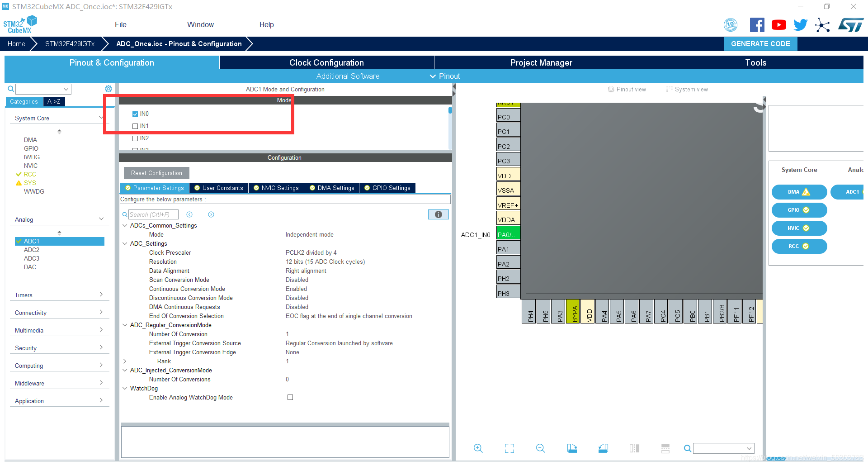
Task: Click the ST logo icon
Action: [x=851, y=25]
